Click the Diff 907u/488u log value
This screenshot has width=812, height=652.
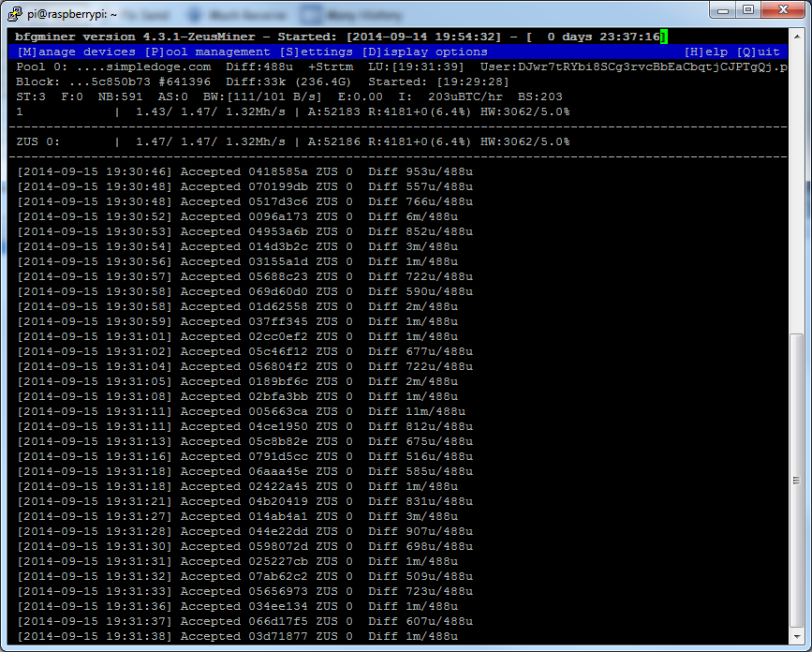tap(421, 532)
